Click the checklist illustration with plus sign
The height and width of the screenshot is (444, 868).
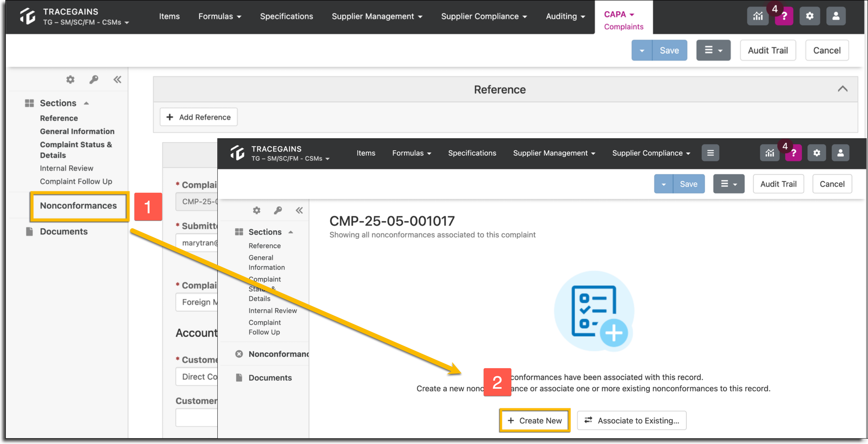594,311
